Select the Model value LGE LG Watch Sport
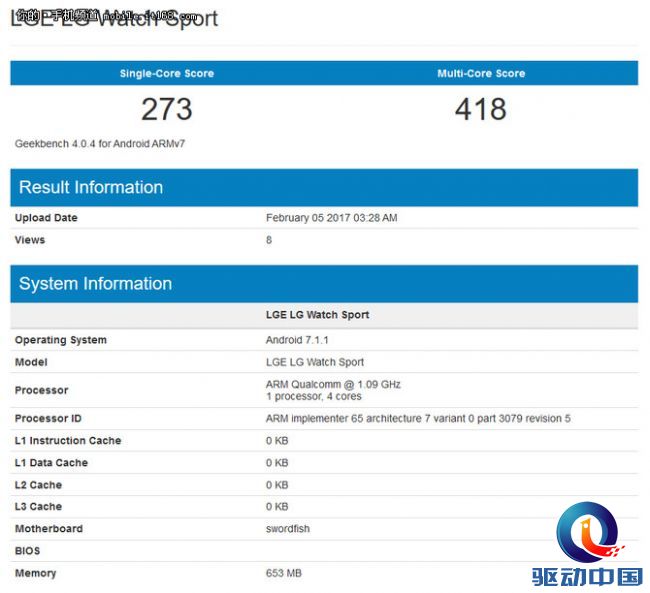Viewport: 650px width, 593px height. click(315, 362)
